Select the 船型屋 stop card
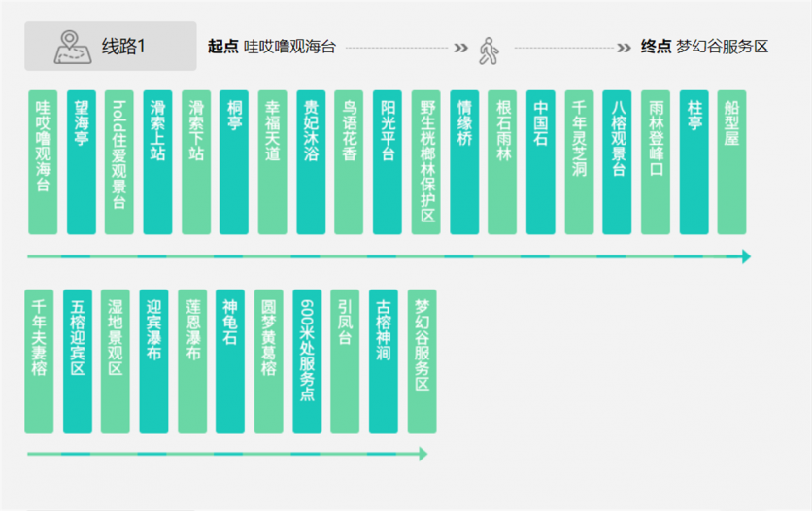This screenshot has height=511, width=812. click(731, 162)
